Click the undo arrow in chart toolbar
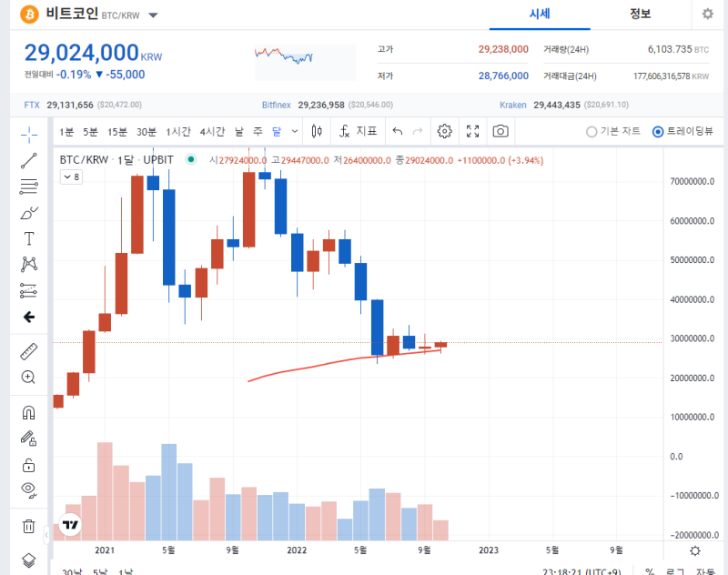Image resolution: width=728 pixels, height=575 pixels. coord(398,131)
